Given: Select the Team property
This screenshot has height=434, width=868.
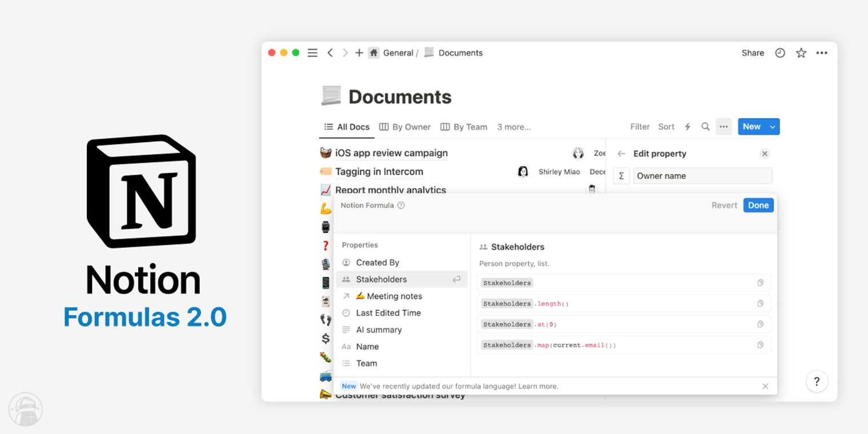Looking at the screenshot, I should pos(401,363).
